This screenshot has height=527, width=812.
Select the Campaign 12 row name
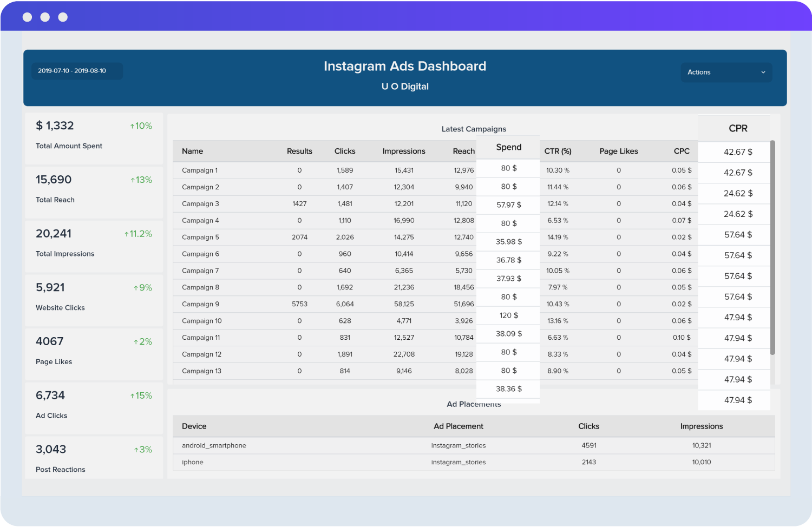click(201, 355)
